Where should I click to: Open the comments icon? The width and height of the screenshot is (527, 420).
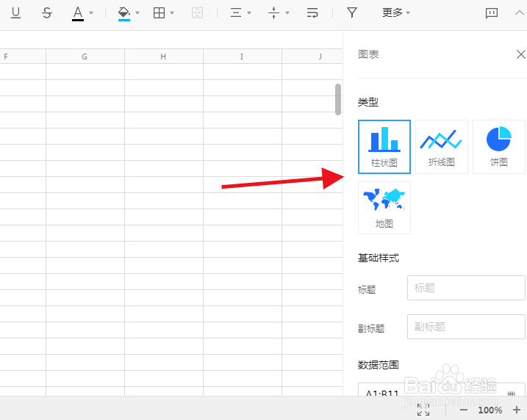tap(492, 13)
